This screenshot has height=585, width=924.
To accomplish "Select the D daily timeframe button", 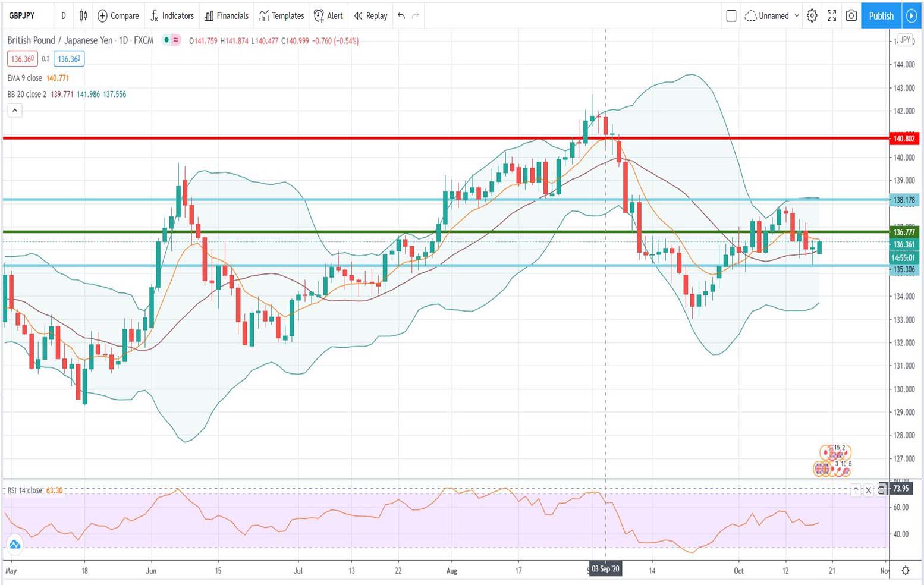I will click(63, 16).
